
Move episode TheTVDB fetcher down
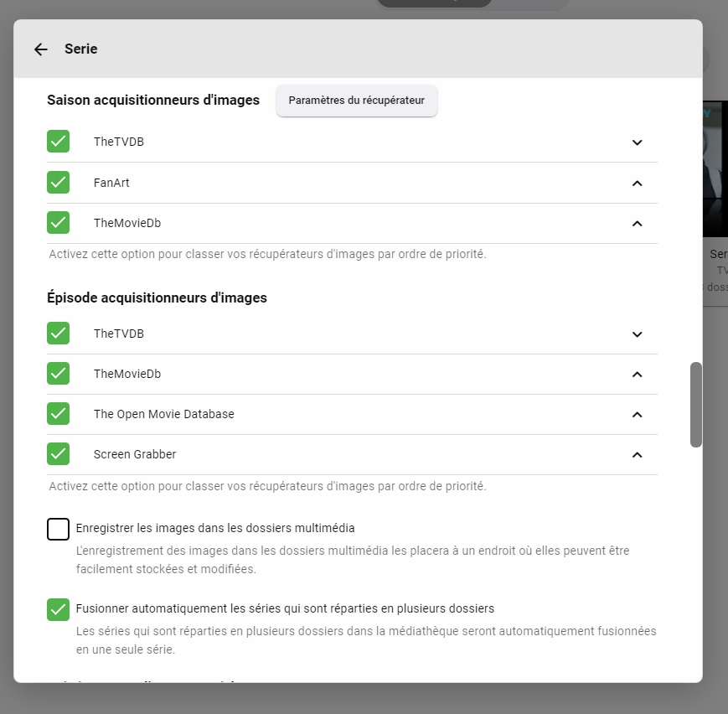point(637,334)
